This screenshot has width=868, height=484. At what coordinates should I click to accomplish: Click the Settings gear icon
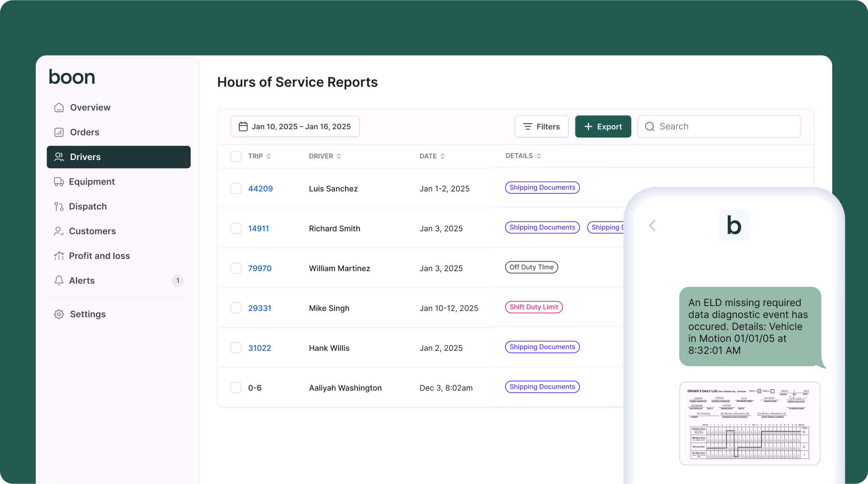pos(59,314)
